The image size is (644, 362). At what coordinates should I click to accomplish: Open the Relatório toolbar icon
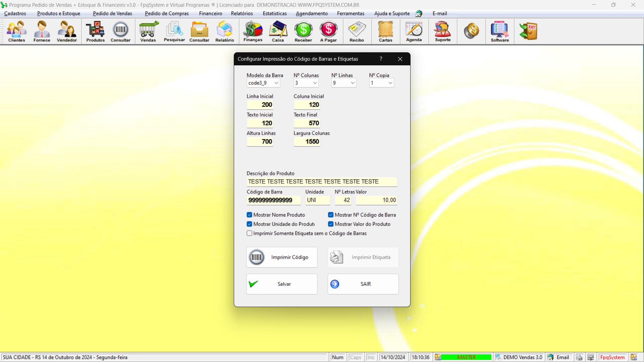[x=224, y=32]
